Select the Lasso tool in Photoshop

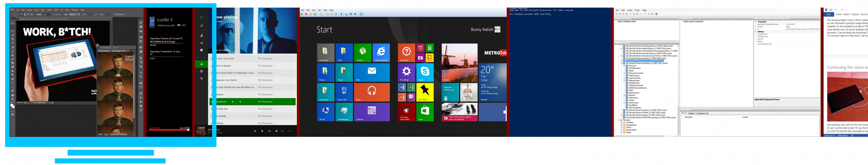click(x=13, y=31)
